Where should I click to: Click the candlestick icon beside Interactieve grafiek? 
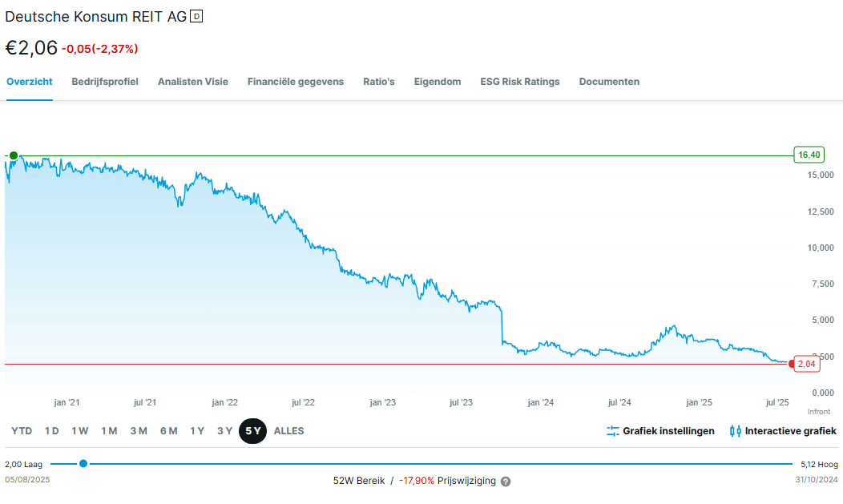tap(735, 431)
